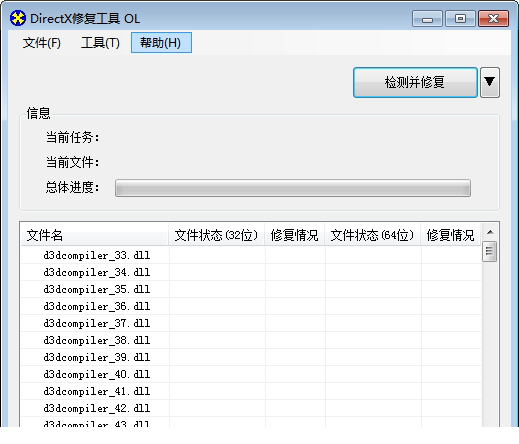Select the d3dcompiler_38.dll row

point(251,340)
